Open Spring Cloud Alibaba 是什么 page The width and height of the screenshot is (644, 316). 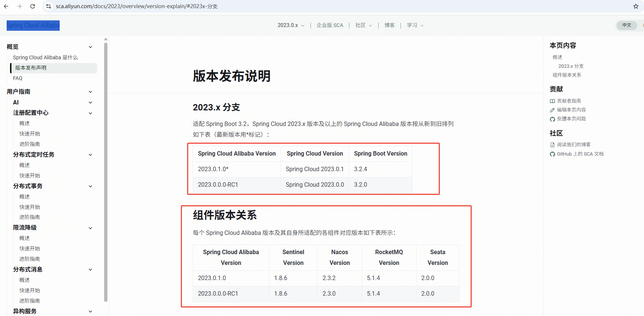coord(45,57)
